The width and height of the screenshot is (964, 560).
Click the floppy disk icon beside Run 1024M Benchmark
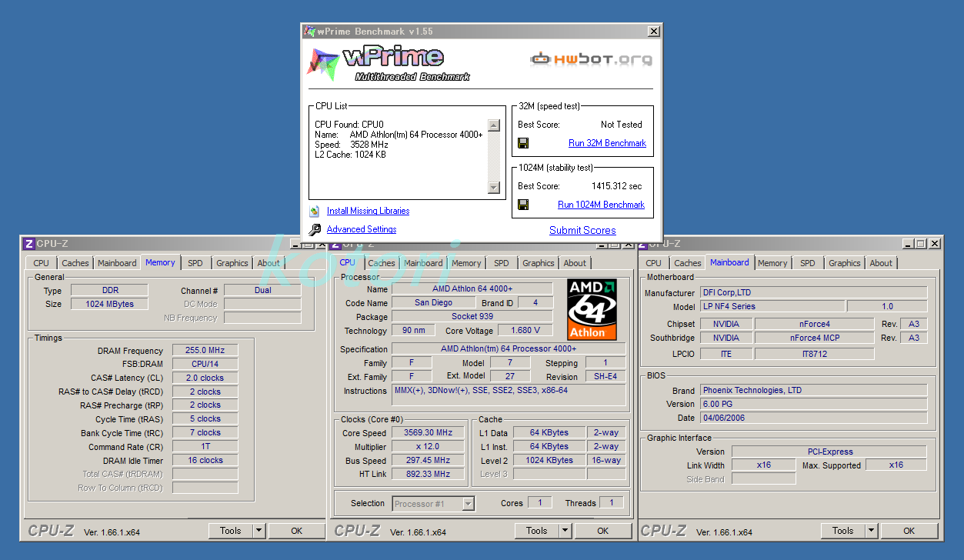pos(523,205)
